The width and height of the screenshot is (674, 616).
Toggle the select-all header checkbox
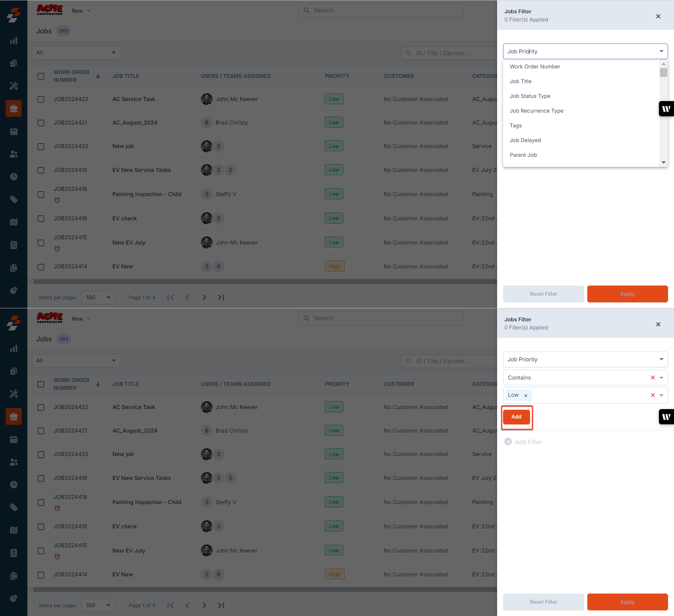41,76
